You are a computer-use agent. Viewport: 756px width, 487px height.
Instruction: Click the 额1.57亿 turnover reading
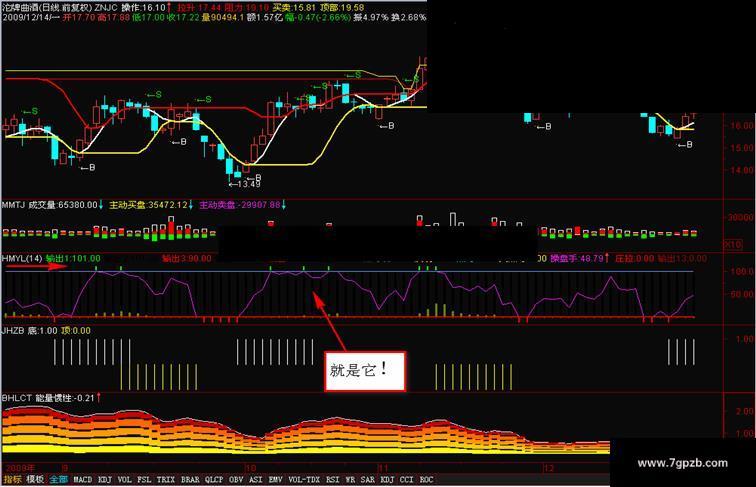pyautogui.click(x=265, y=17)
